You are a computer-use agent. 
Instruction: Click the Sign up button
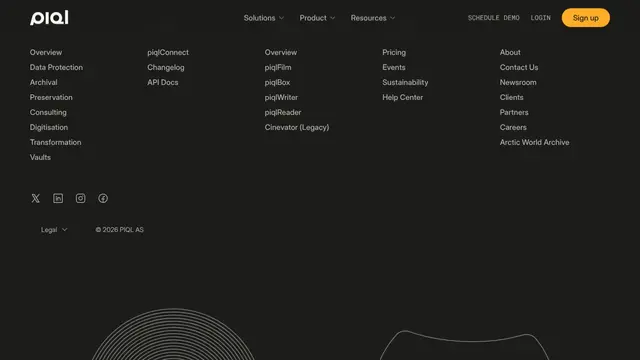click(586, 18)
